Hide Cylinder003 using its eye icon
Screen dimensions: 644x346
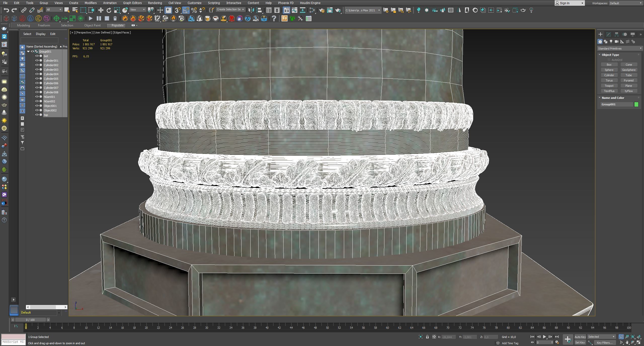(x=37, y=70)
